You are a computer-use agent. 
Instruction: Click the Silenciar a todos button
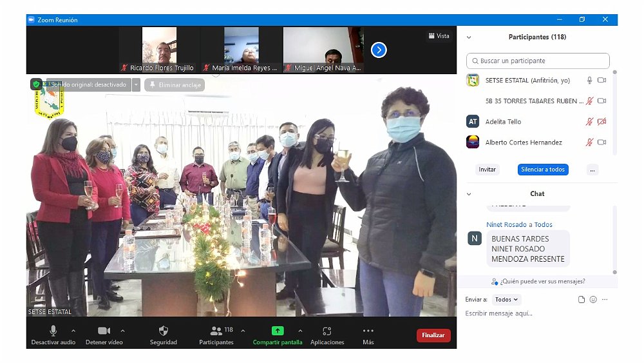pyautogui.click(x=542, y=170)
